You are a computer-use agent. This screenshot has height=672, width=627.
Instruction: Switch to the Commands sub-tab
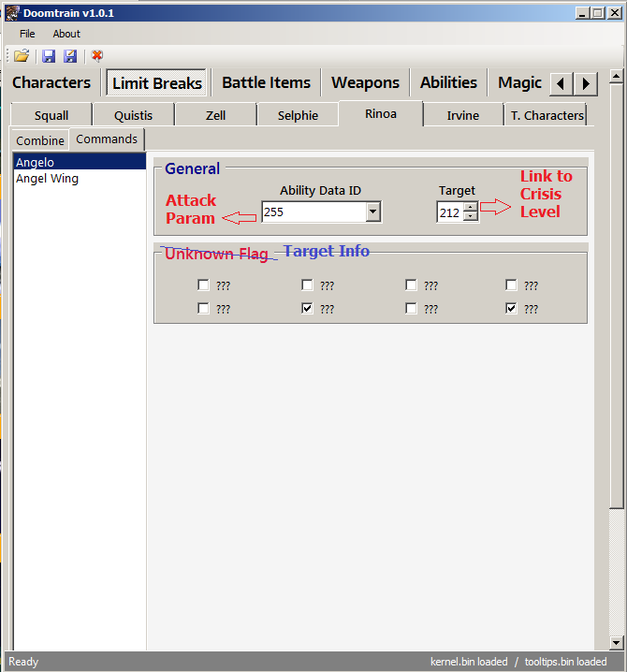107,139
